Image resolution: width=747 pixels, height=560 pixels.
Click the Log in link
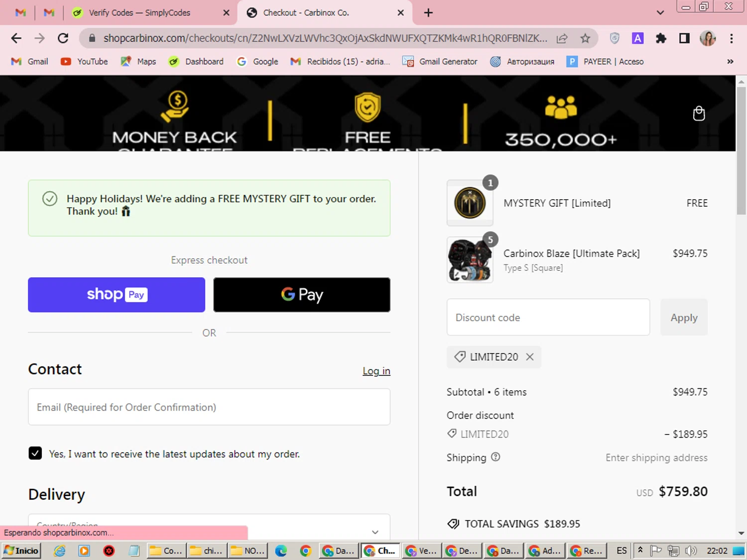click(x=376, y=371)
